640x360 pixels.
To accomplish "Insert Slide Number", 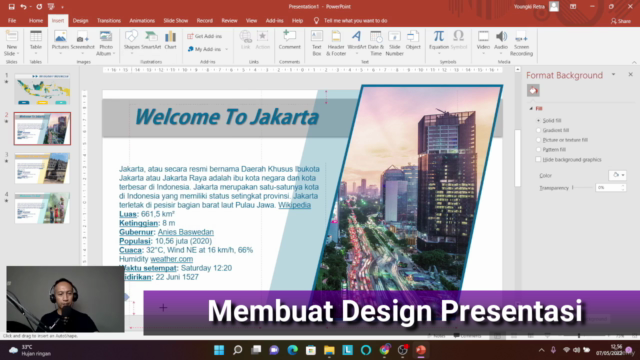I will pos(394,43).
